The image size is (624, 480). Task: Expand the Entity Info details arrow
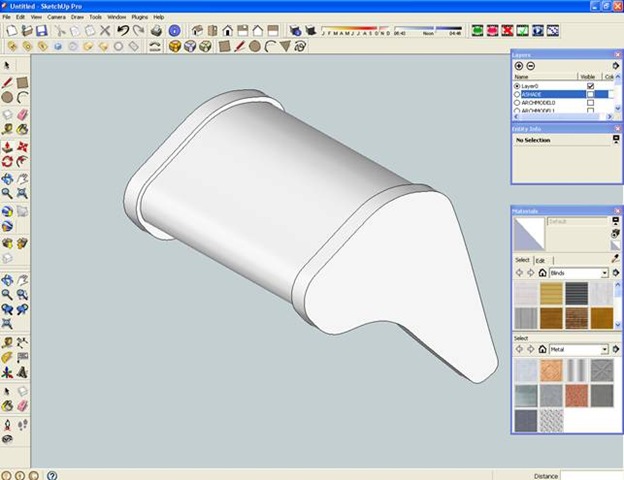point(616,140)
